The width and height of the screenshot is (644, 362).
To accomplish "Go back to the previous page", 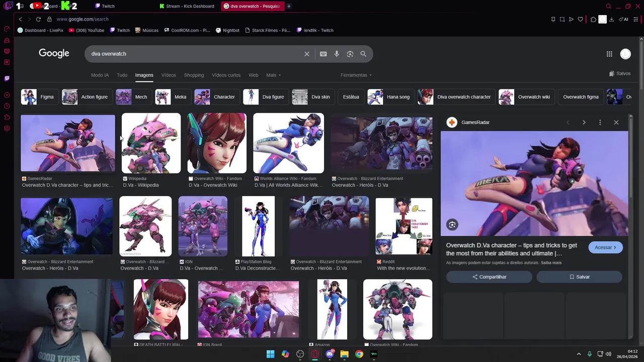I will 20,19.
